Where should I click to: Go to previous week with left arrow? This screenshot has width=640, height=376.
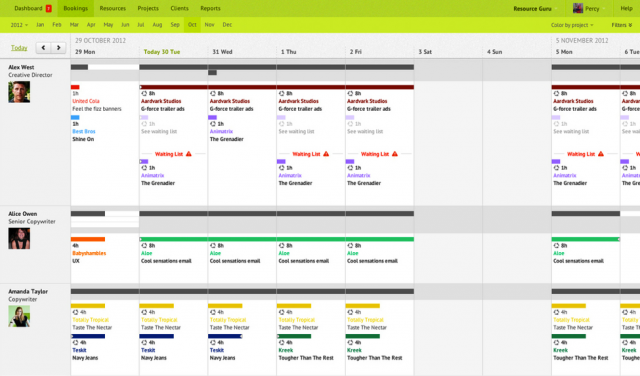coord(43,48)
